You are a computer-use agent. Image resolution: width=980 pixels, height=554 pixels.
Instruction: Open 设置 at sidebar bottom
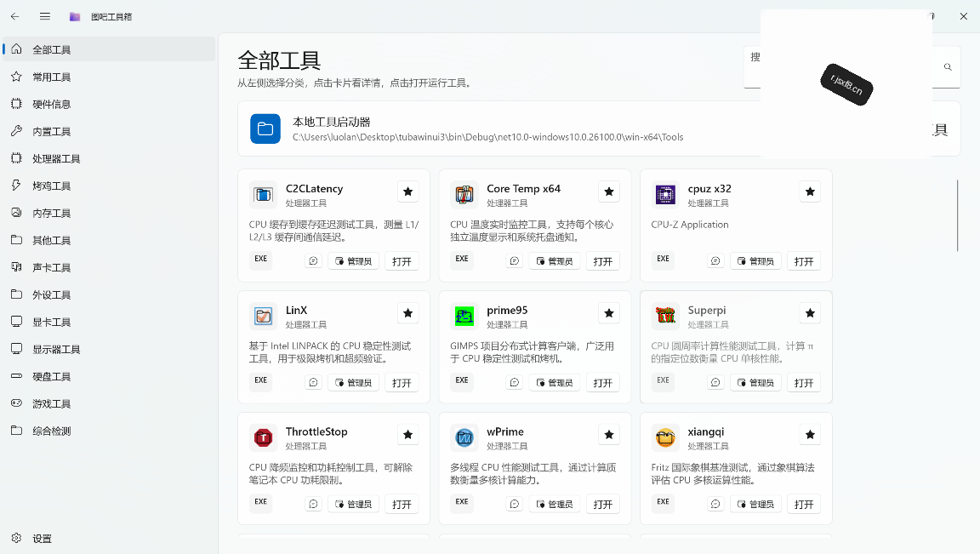point(109,539)
